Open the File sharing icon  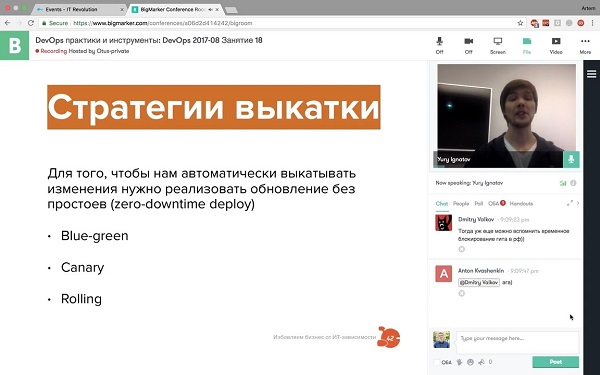click(x=527, y=45)
